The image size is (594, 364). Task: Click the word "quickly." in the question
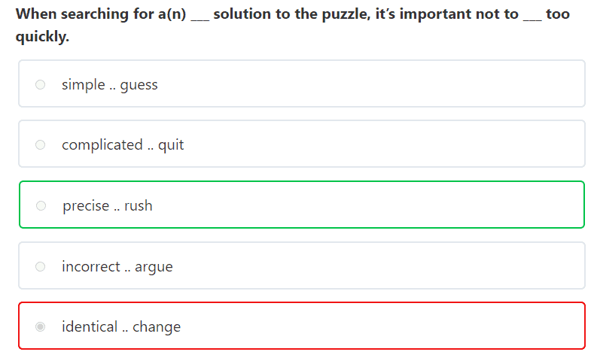tap(43, 36)
